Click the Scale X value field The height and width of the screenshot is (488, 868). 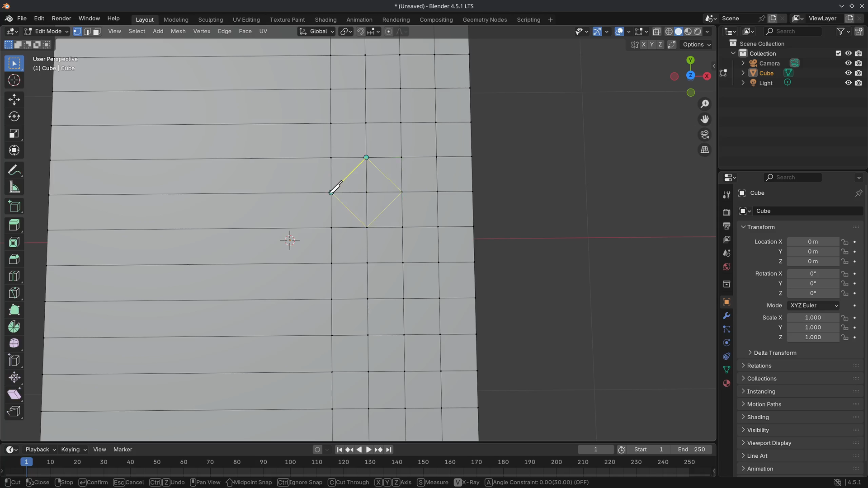point(812,318)
